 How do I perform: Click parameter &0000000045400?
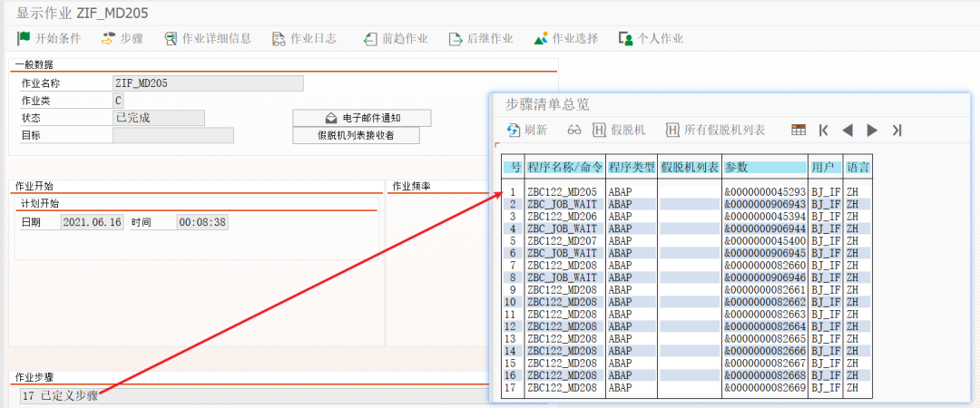(765, 240)
